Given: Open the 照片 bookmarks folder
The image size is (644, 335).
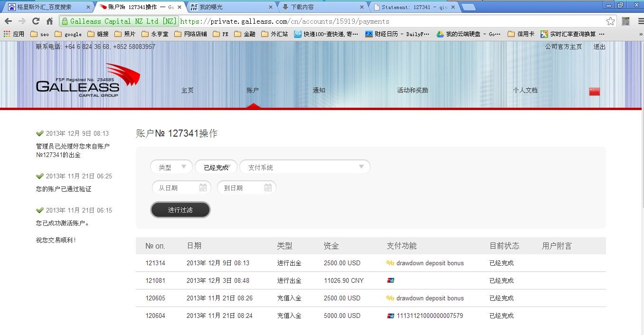Looking at the screenshot, I should (125, 34).
